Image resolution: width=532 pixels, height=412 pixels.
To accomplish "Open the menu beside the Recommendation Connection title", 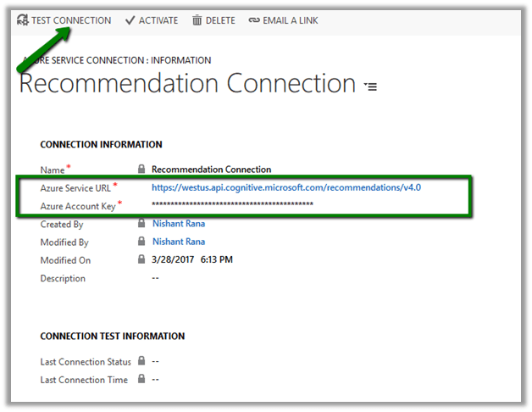I will pos(370,86).
